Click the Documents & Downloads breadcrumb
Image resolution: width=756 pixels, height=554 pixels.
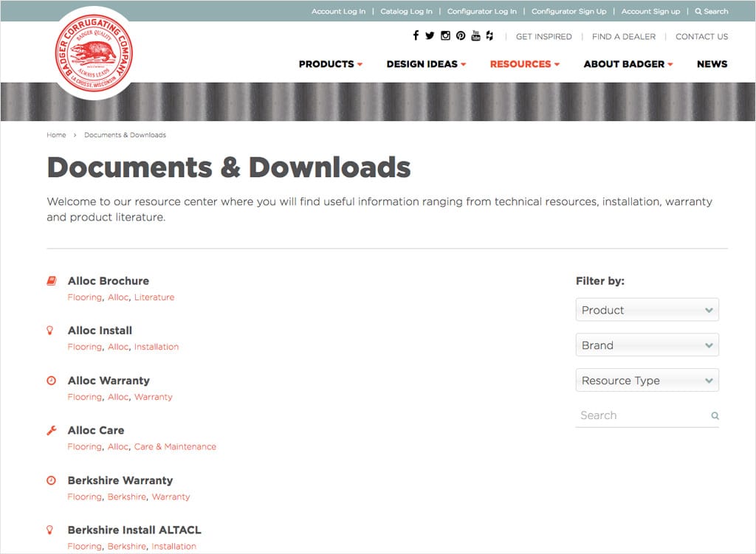tap(125, 135)
